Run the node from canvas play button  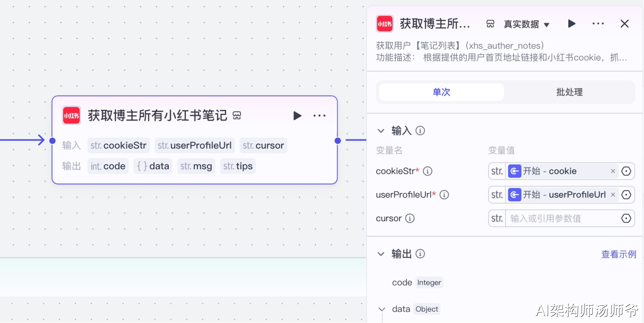coord(297,116)
